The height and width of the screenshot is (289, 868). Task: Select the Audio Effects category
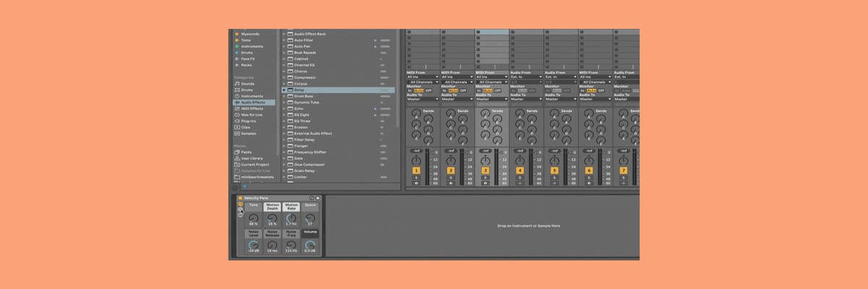pos(253,103)
